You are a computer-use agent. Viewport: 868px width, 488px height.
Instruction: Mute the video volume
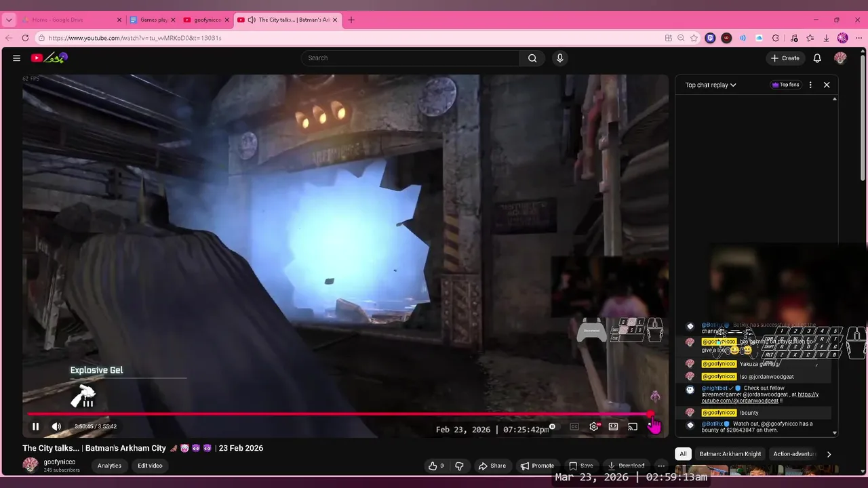(56, 426)
